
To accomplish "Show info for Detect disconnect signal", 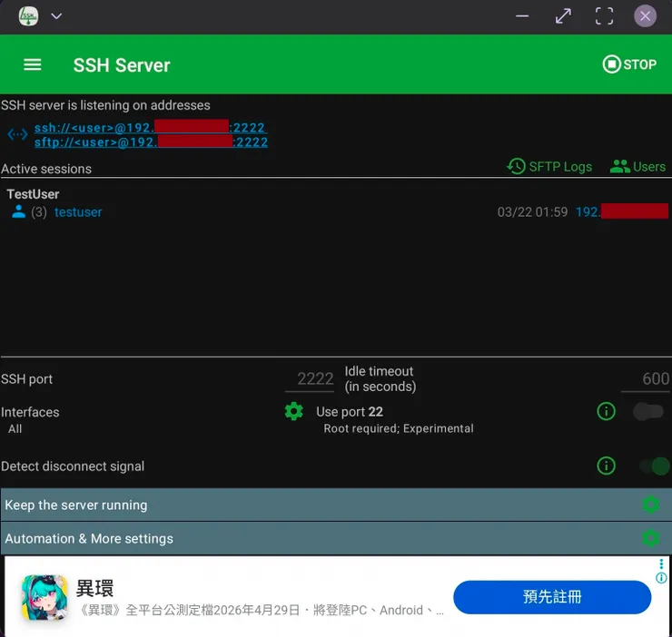I will click(x=606, y=465).
